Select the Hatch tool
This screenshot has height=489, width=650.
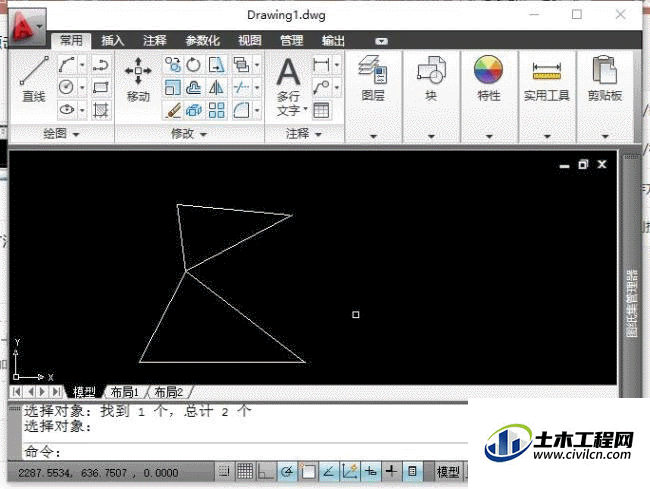point(100,109)
